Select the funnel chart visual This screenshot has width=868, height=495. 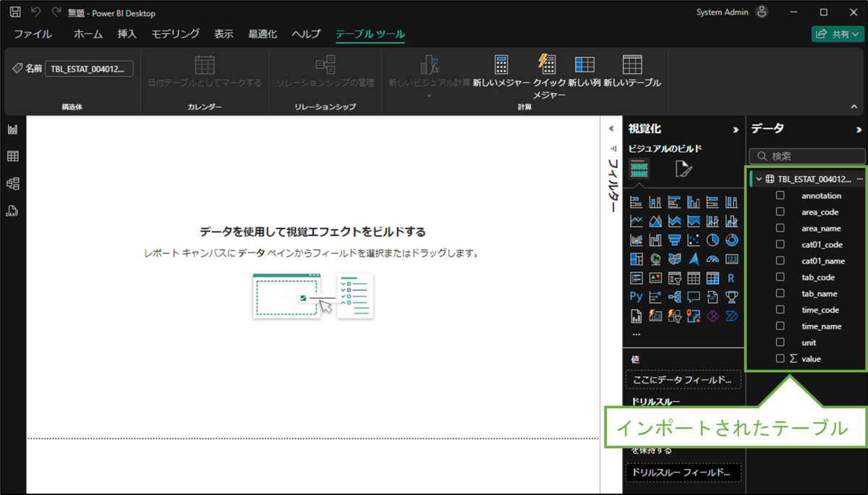[x=674, y=240]
